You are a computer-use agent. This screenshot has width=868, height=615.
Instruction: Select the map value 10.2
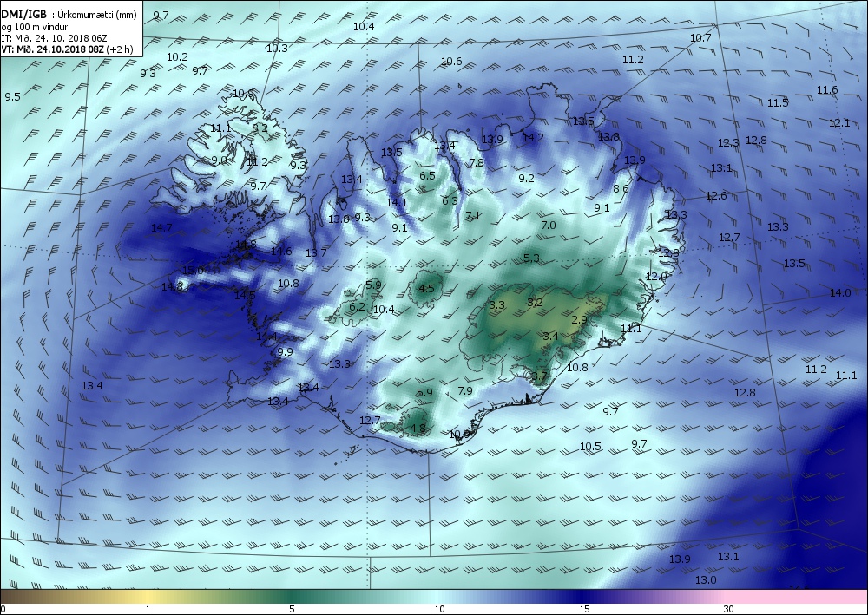pyautogui.click(x=177, y=57)
